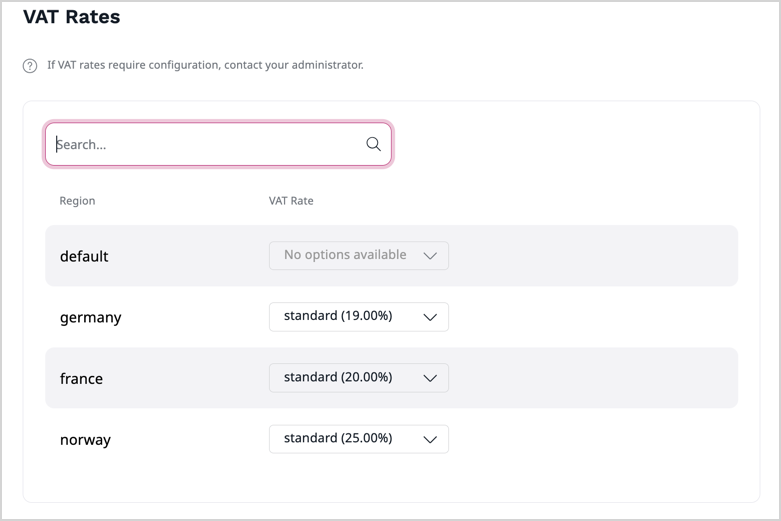Click the Region column header
Image resolution: width=781 pixels, height=521 pixels.
(x=77, y=201)
